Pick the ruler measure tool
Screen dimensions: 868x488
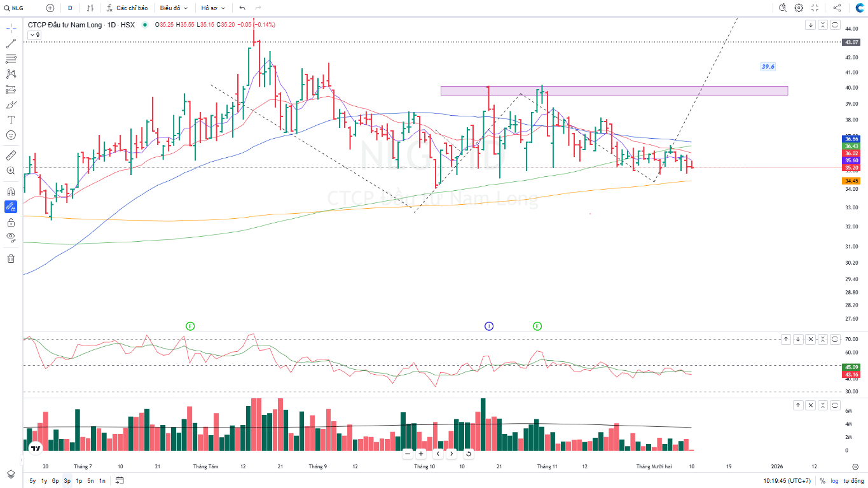click(x=11, y=155)
